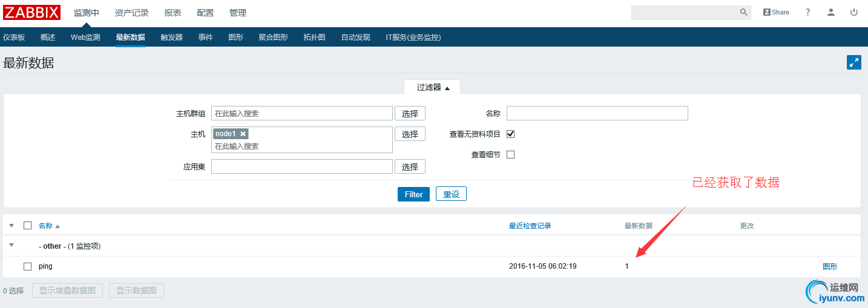
Task: Open the 配置 menu
Action: click(205, 13)
